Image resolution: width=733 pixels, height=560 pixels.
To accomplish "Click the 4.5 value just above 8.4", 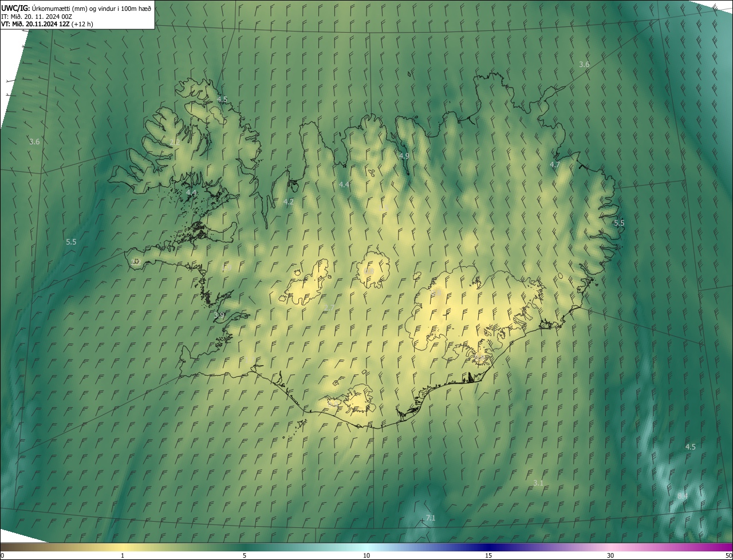I will click(691, 447).
